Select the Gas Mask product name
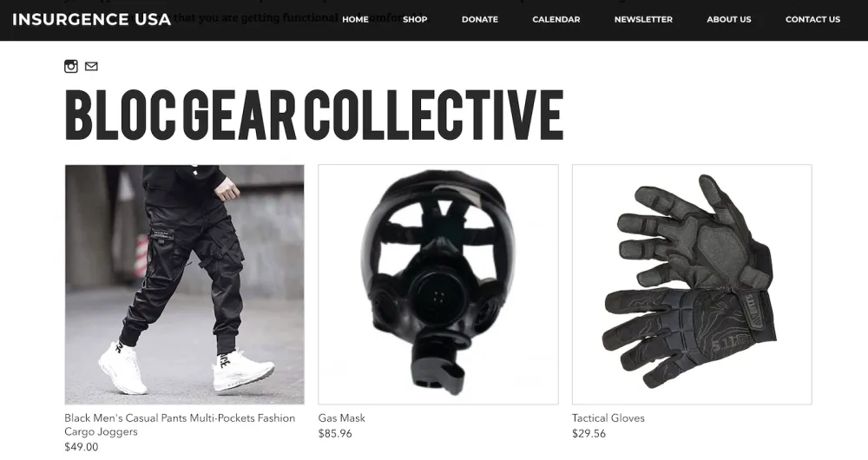The image size is (868, 460). [x=341, y=418]
